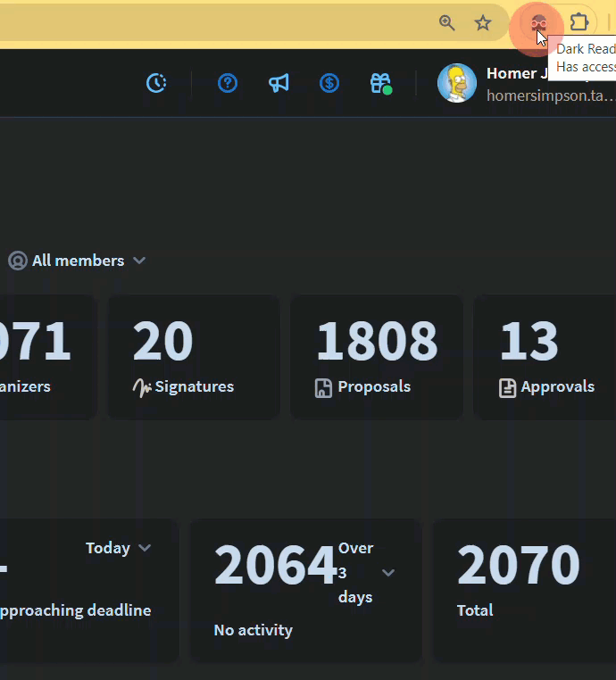616x680 pixels.
Task: Expand the Over 3 days dropdown
Action: pyautogui.click(x=387, y=572)
